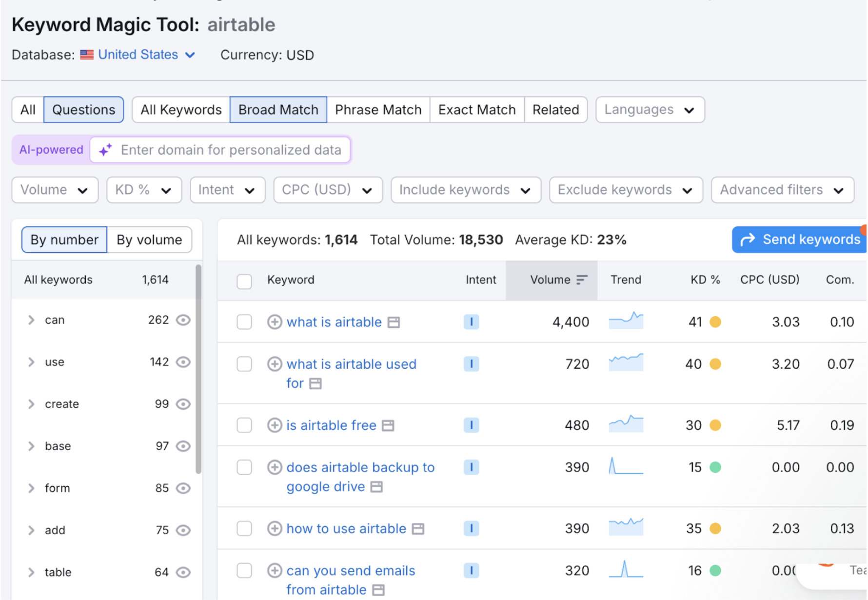Switch to the All tab
This screenshot has width=868, height=600.
pyautogui.click(x=28, y=110)
